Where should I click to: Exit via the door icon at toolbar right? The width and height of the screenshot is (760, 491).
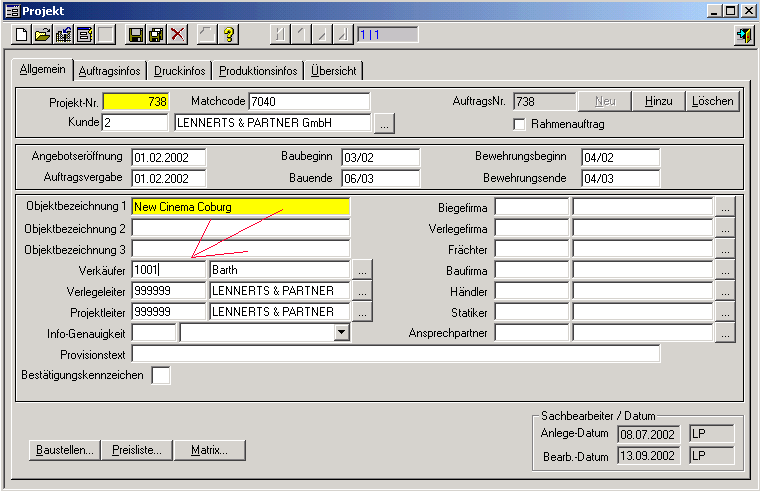pos(744,35)
